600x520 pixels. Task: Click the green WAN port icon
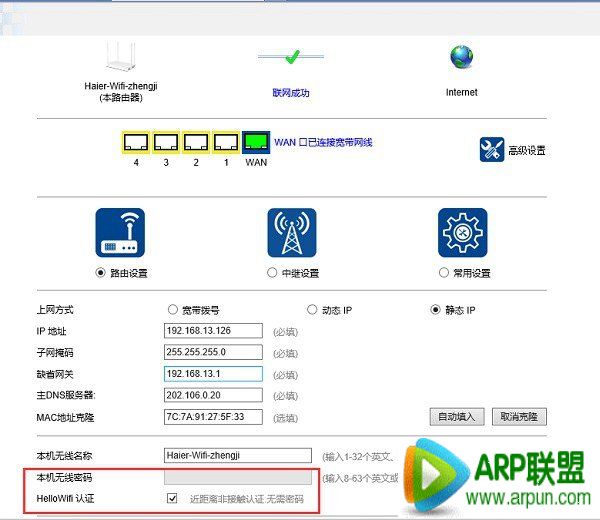click(257, 142)
